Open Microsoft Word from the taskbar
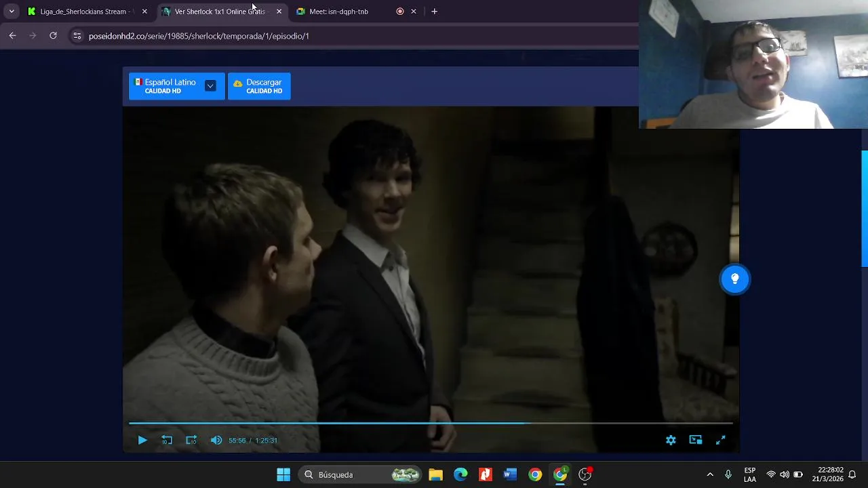The image size is (868, 488). coord(510,474)
